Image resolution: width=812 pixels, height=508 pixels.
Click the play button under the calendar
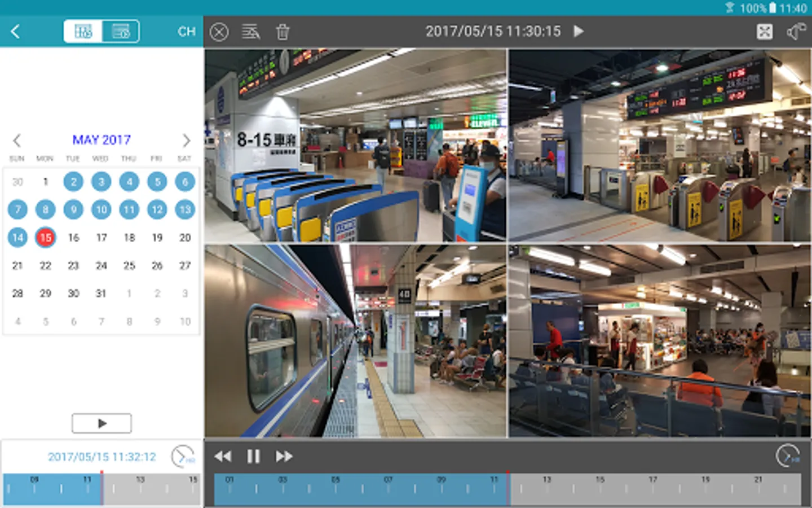click(101, 423)
